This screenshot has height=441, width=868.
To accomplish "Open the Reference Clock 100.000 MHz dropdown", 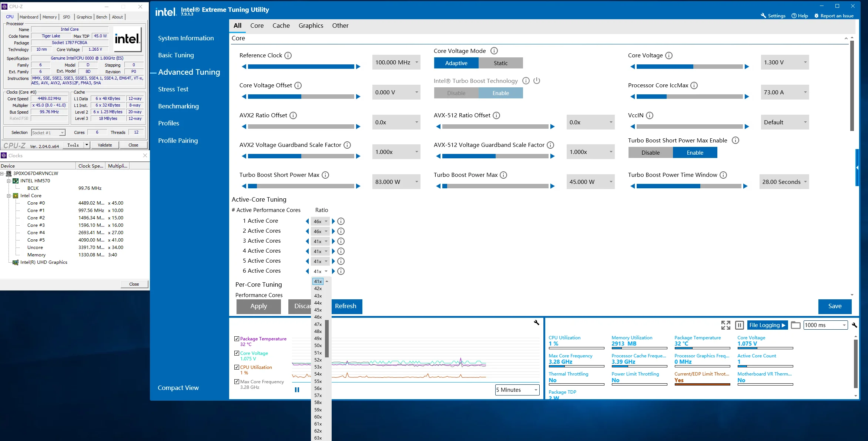I will click(x=396, y=63).
